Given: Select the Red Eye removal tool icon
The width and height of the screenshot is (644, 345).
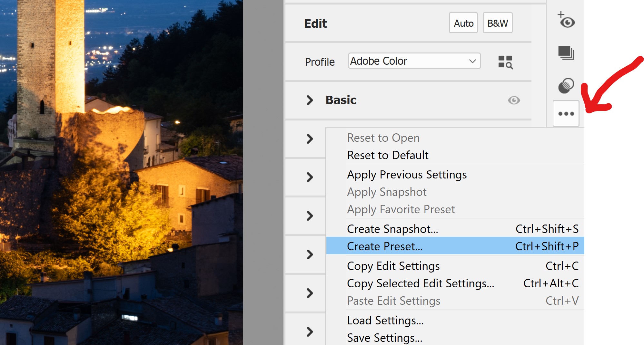Looking at the screenshot, I should [x=566, y=20].
